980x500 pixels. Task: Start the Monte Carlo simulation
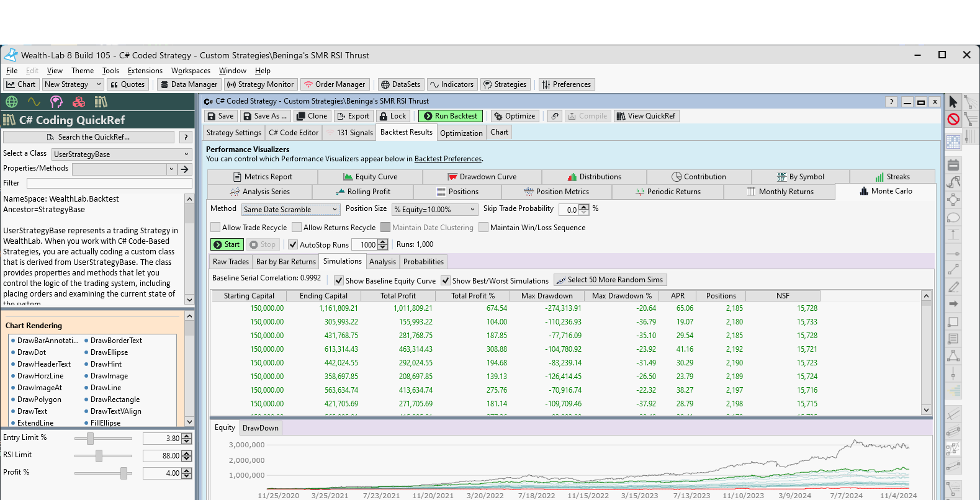tap(227, 244)
